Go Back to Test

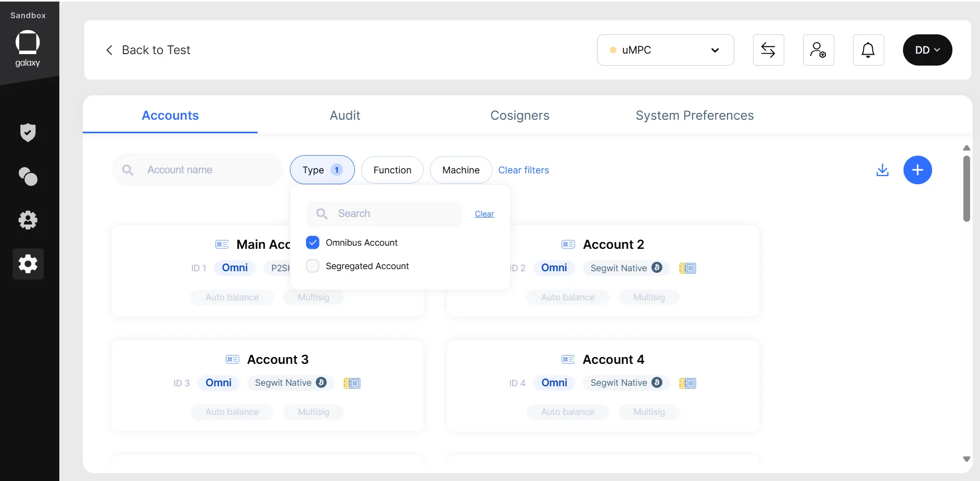click(148, 50)
